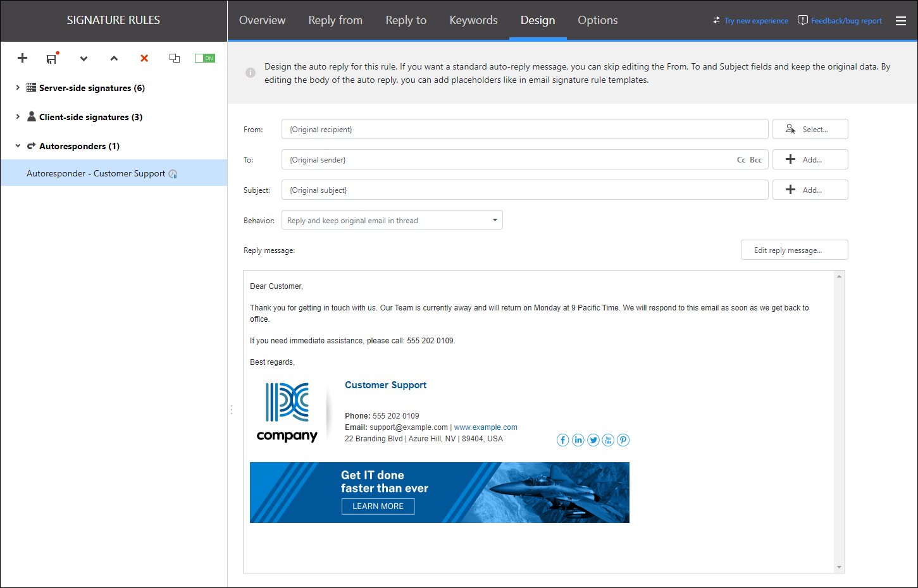Click the LinkedIn icon in signature

pos(578,440)
